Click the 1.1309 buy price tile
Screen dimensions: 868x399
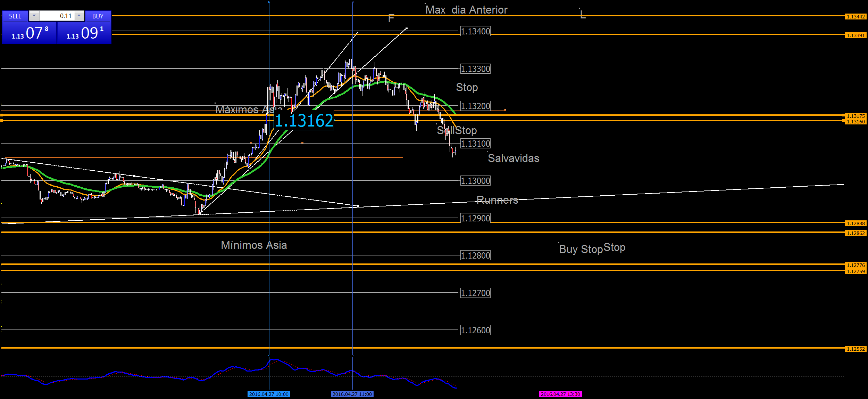(84, 33)
